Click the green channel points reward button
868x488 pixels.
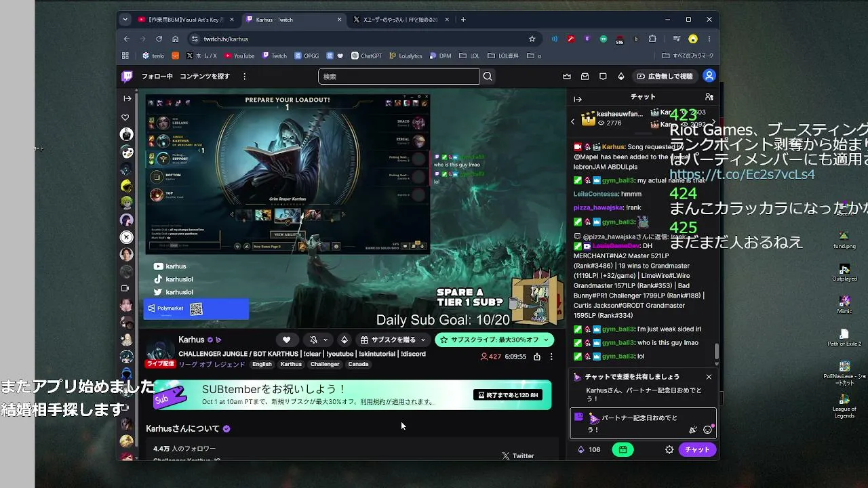click(x=622, y=449)
